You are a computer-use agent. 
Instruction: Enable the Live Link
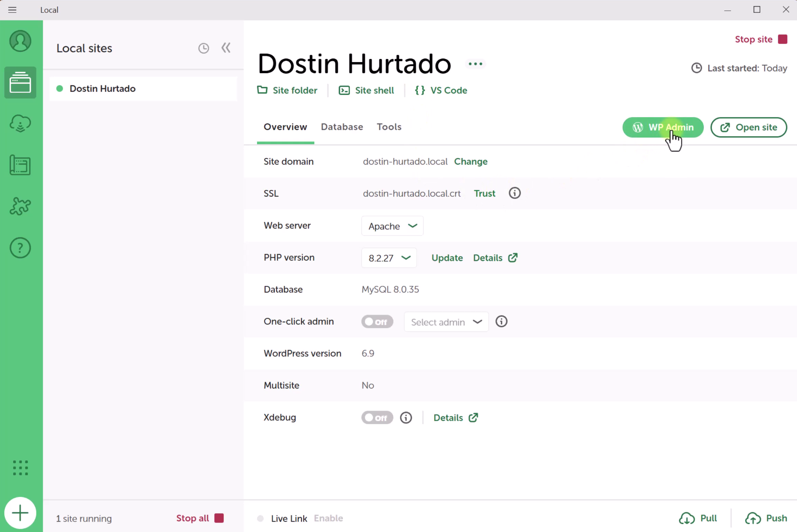tap(328, 518)
